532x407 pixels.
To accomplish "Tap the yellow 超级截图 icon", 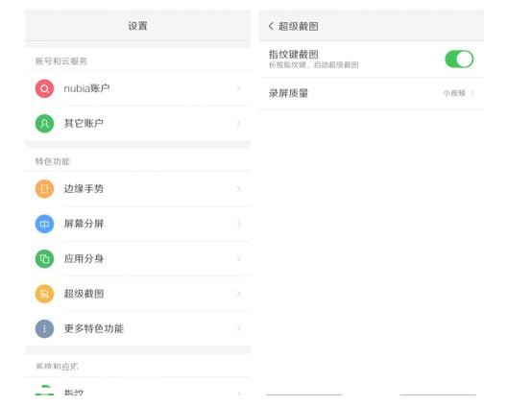I will point(44,294).
